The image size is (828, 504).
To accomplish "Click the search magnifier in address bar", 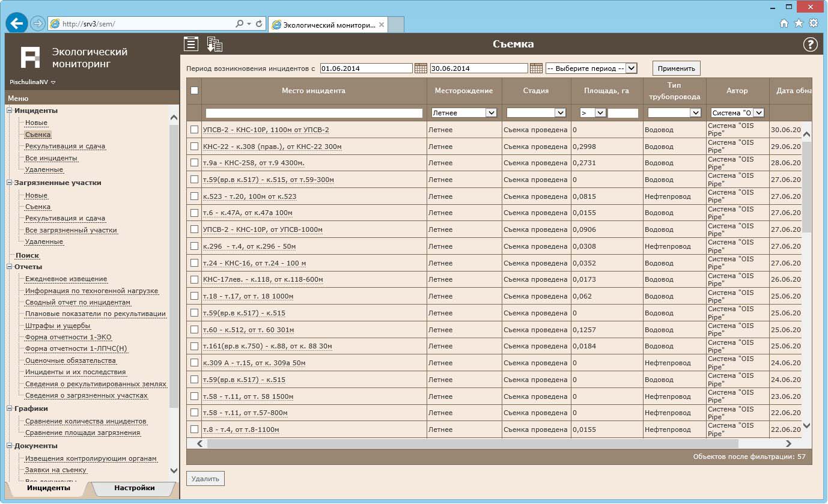I will [x=239, y=24].
